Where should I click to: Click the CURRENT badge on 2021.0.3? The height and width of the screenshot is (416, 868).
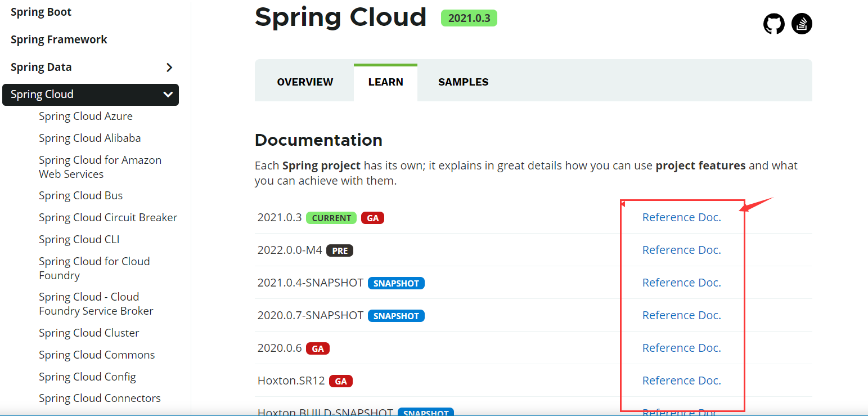tap(331, 218)
